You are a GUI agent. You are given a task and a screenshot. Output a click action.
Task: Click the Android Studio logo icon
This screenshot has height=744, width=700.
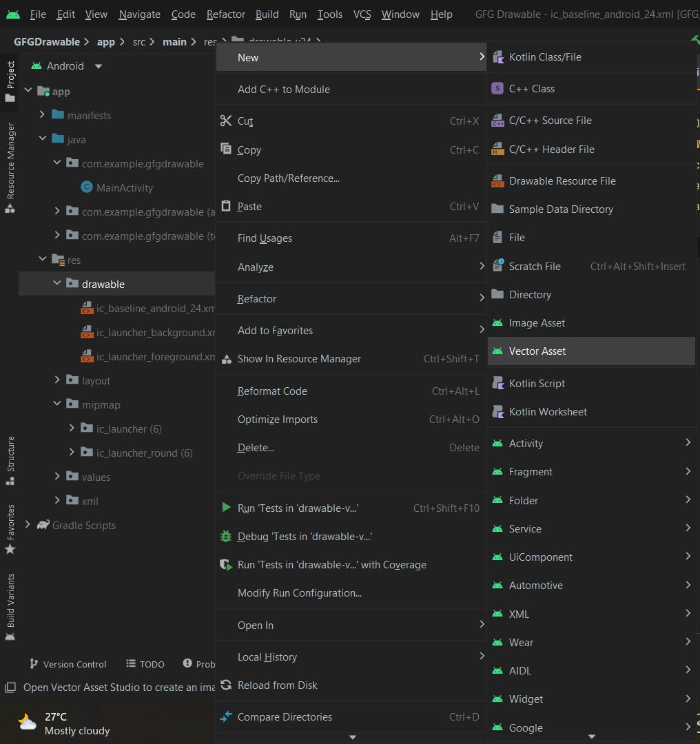click(x=13, y=14)
